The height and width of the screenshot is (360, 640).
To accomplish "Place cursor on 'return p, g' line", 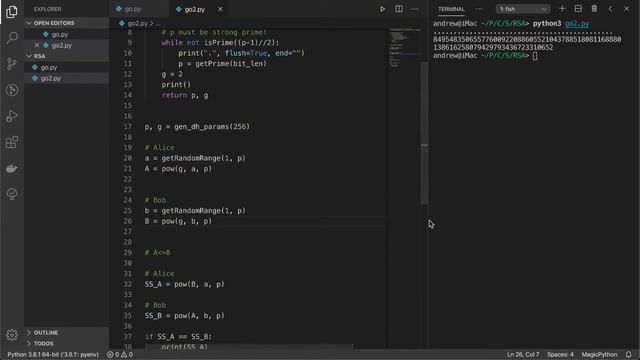I will (185, 96).
